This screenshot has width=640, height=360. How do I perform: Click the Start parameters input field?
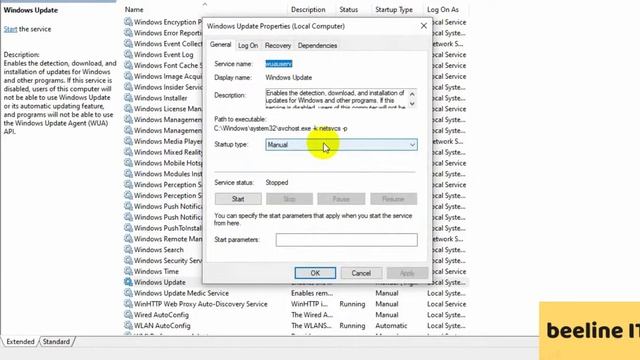tap(347, 240)
